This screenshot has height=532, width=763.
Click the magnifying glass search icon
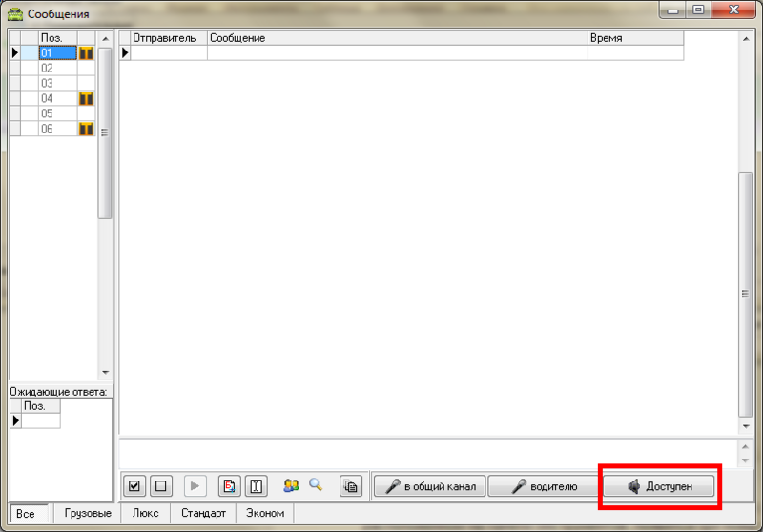pyautogui.click(x=316, y=485)
